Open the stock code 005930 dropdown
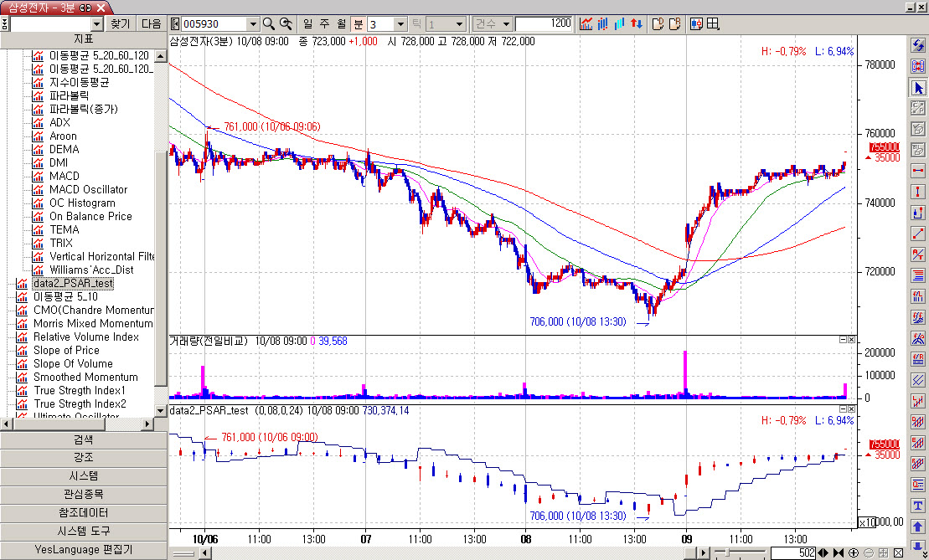The width and height of the screenshot is (929, 560). point(253,24)
